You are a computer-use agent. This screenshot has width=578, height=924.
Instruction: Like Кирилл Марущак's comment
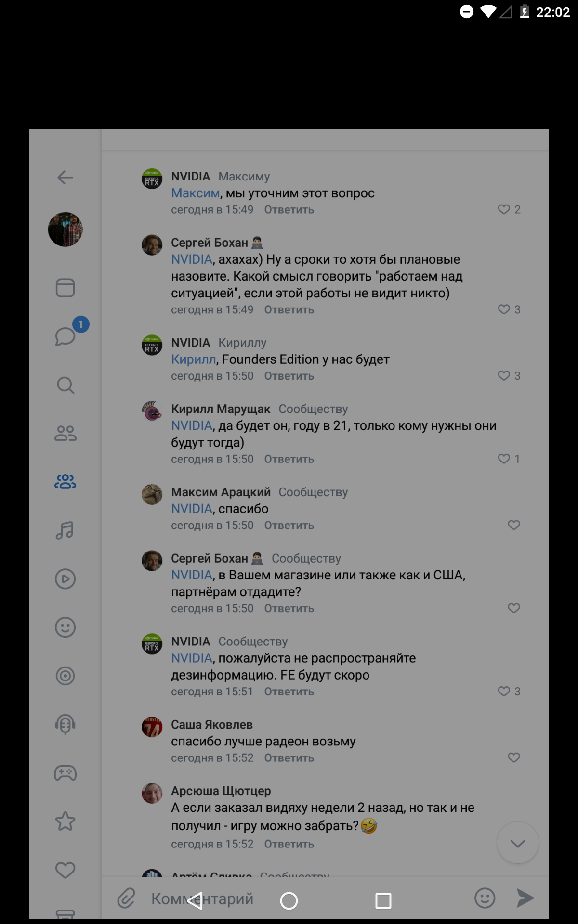[x=504, y=459]
